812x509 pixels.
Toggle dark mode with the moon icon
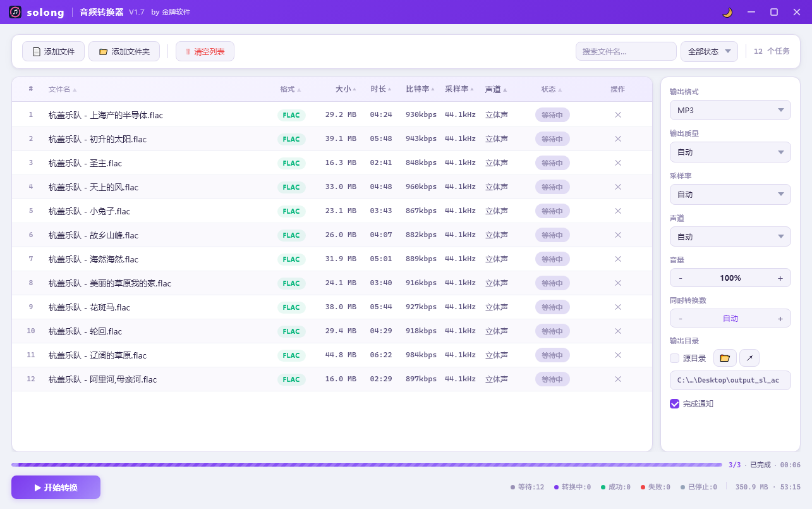[x=727, y=11]
